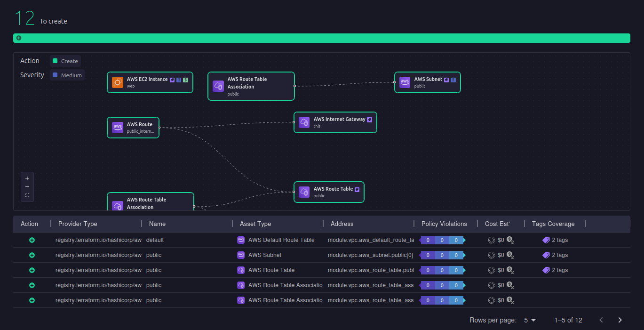This screenshot has width=644, height=330.
Task: Select the AWS Route Table public graph node
Action: (x=329, y=192)
